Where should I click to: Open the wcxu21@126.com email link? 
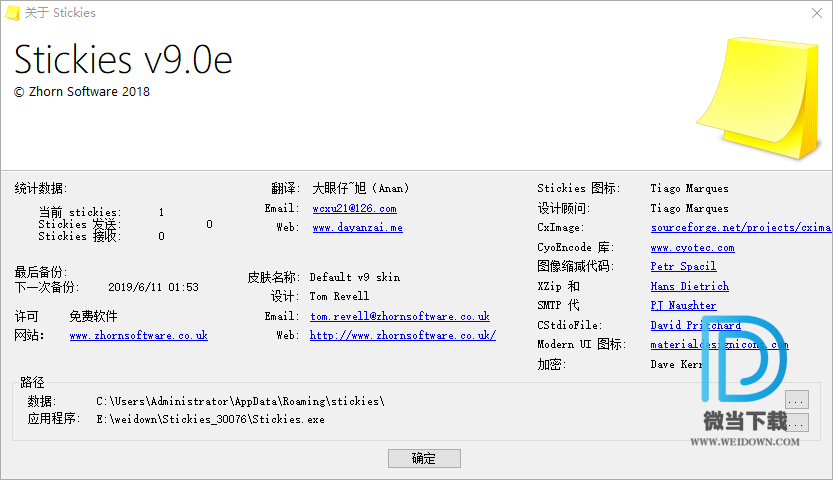(x=354, y=209)
